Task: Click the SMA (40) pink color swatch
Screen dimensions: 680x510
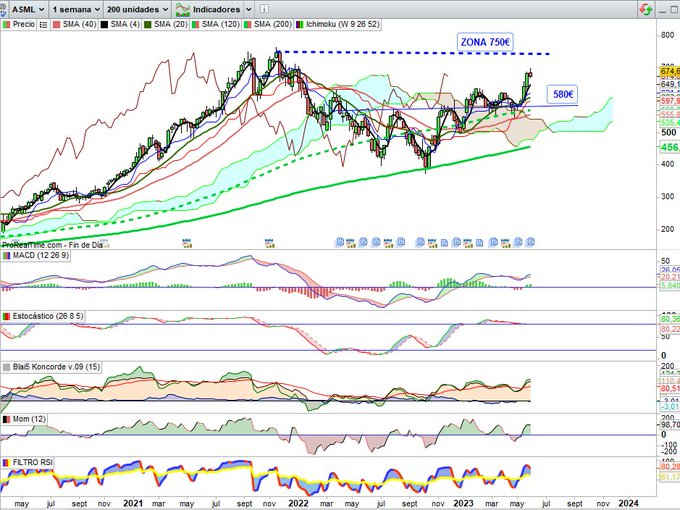Action: (x=57, y=25)
